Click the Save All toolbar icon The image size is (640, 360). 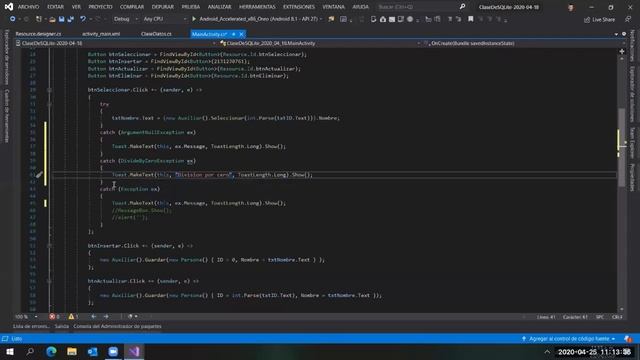(x=70, y=19)
